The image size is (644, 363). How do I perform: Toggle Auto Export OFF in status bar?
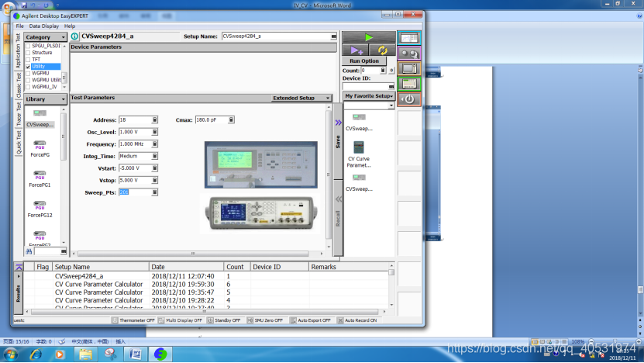click(311, 320)
